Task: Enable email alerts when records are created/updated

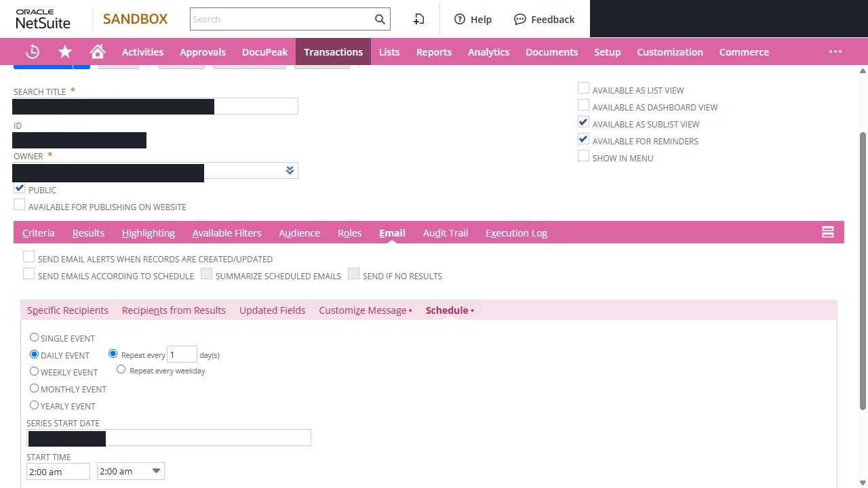Action: [x=28, y=257]
